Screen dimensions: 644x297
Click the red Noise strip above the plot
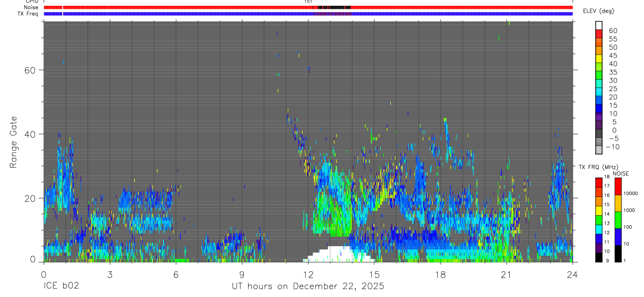click(x=308, y=7)
